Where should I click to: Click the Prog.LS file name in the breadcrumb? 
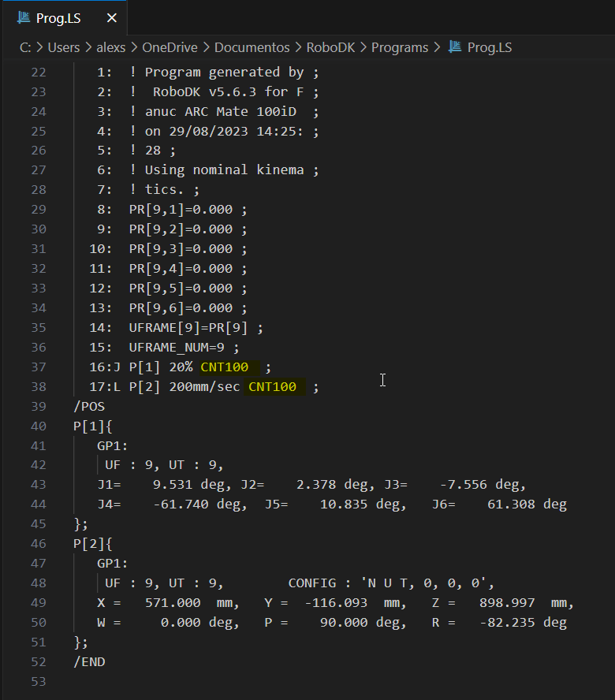(x=490, y=47)
